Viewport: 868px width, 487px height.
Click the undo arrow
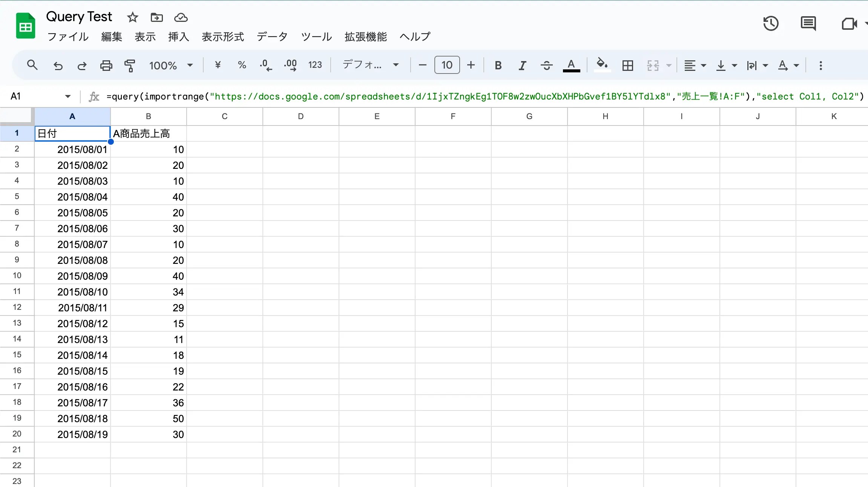(58, 66)
